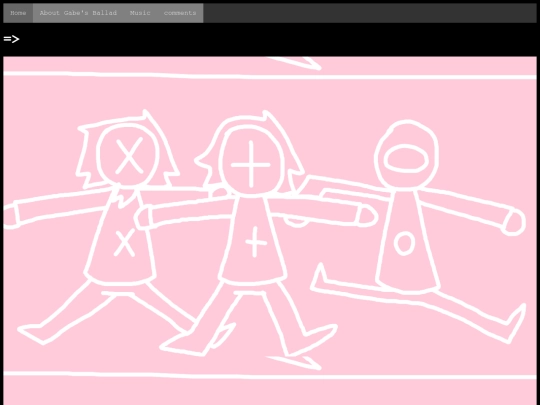Open About Gabe's Ballad page
Screen dimensions: 540x405
(x=78, y=13)
